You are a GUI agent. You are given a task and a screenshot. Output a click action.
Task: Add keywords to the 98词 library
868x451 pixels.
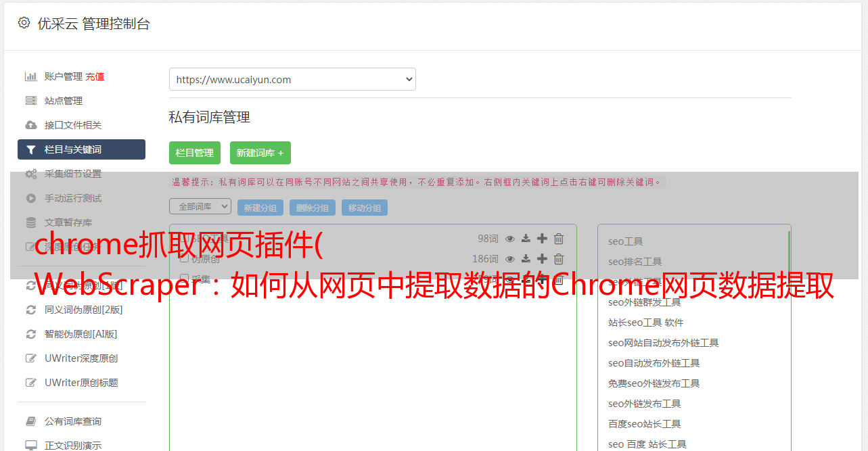point(542,239)
